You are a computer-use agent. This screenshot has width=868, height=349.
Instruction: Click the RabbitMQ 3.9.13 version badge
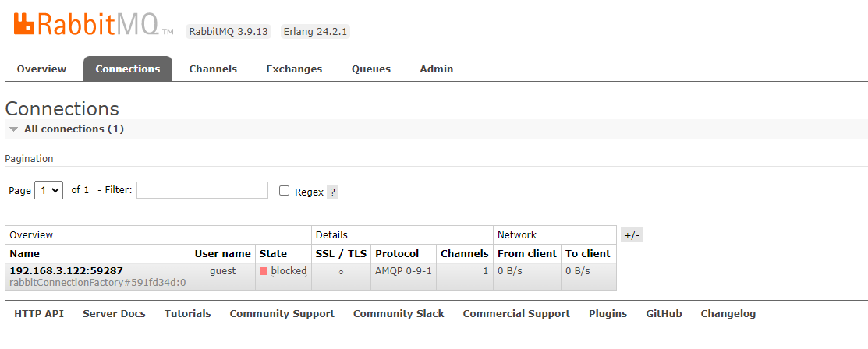pyautogui.click(x=229, y=31)
